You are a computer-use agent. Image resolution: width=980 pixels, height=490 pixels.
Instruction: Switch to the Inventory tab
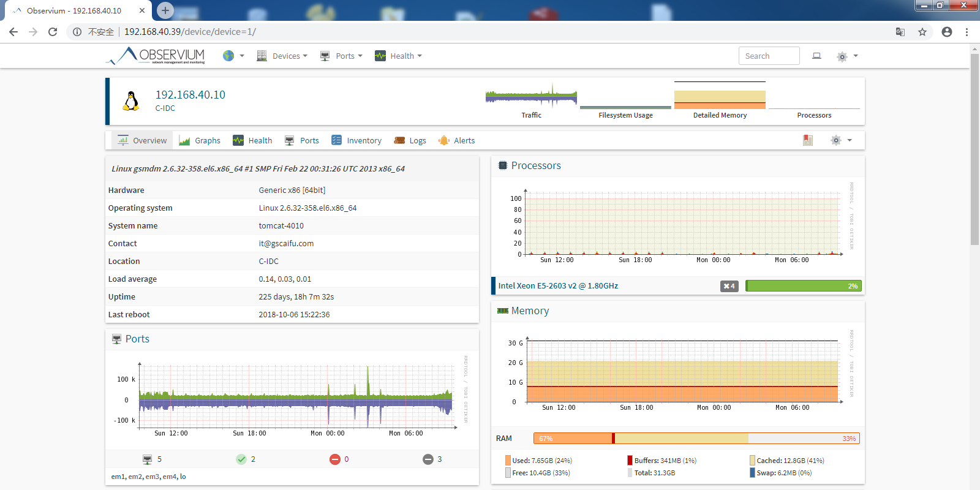[x=356, y=140]
